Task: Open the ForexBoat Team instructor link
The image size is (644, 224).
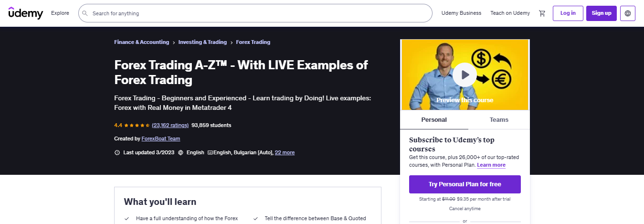Action: (x=161, y=139)
